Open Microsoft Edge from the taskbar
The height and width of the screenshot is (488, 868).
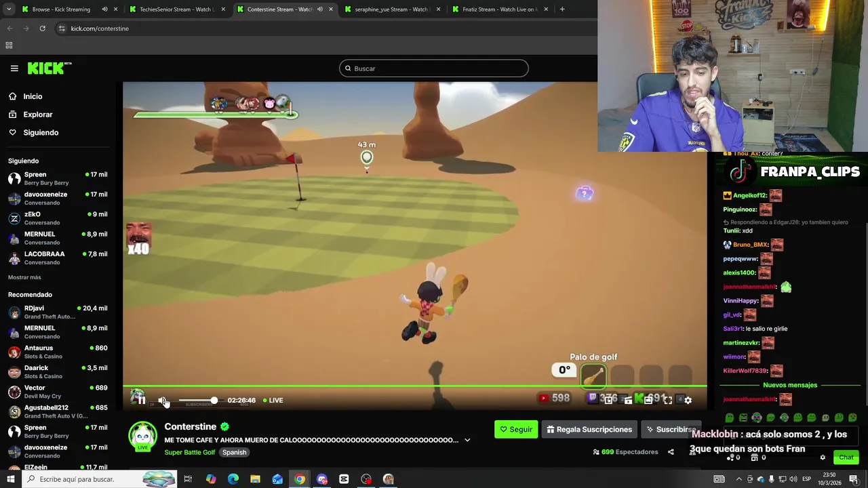pyautogui.click(x=233, y=479)
